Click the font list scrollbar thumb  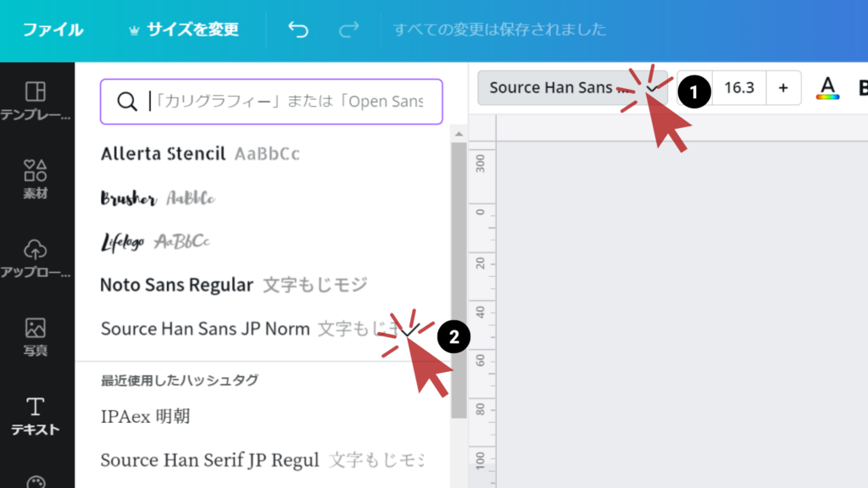click(459, 280)
